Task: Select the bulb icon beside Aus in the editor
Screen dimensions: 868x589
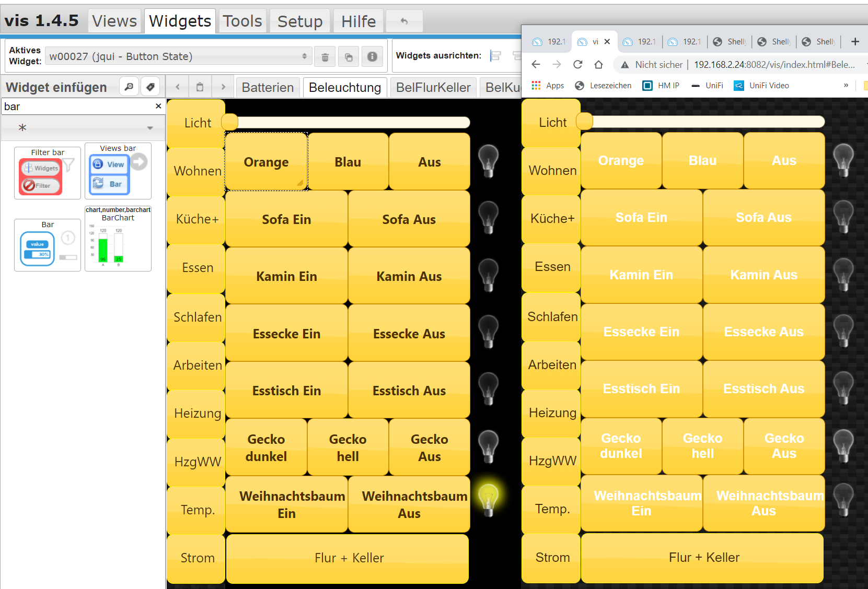Action: tap(488, 161)
